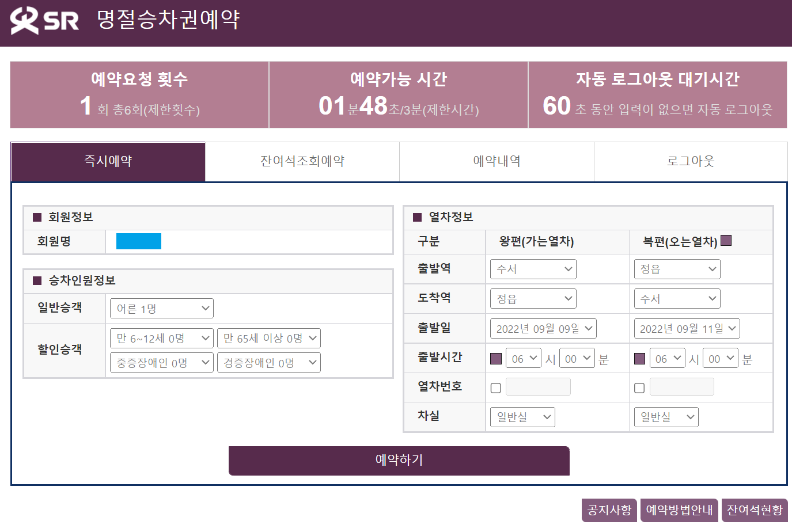Image resolution: width=792 pixels, height=532 pixels.
Task: Open outbound departure station dropdown (수서)
Action: (x=533, y=269)
